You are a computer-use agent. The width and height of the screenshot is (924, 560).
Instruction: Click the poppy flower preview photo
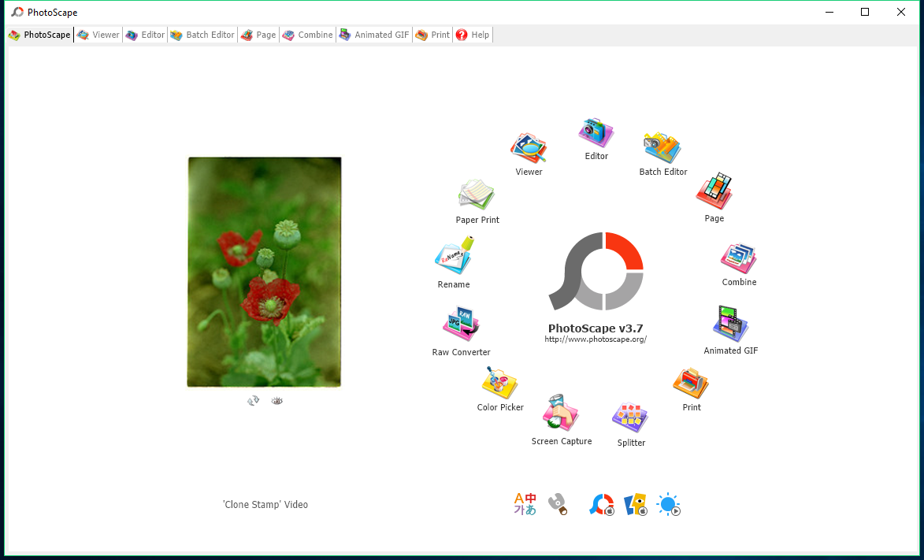265,272
